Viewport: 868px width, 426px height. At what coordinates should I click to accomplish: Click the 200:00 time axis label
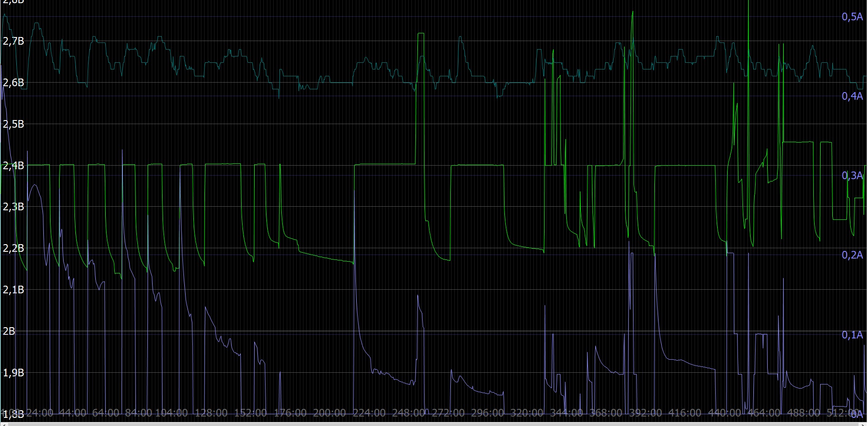329,413
